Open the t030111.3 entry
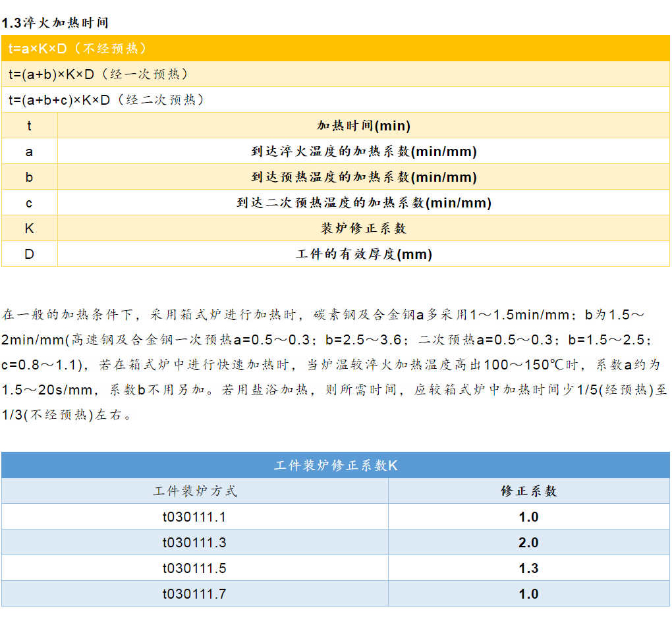Image resolution: width=672 pixels, height=625 pixels. coord(194,542)
